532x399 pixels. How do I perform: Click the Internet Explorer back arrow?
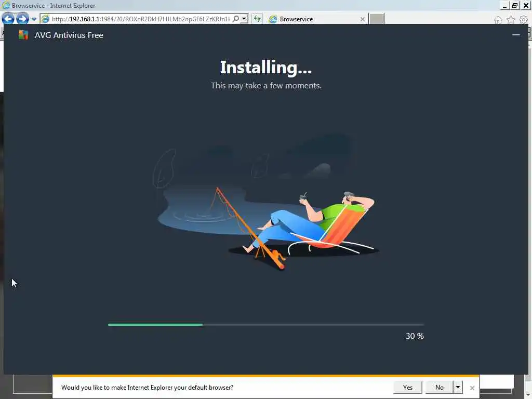[x=8, y=19]
